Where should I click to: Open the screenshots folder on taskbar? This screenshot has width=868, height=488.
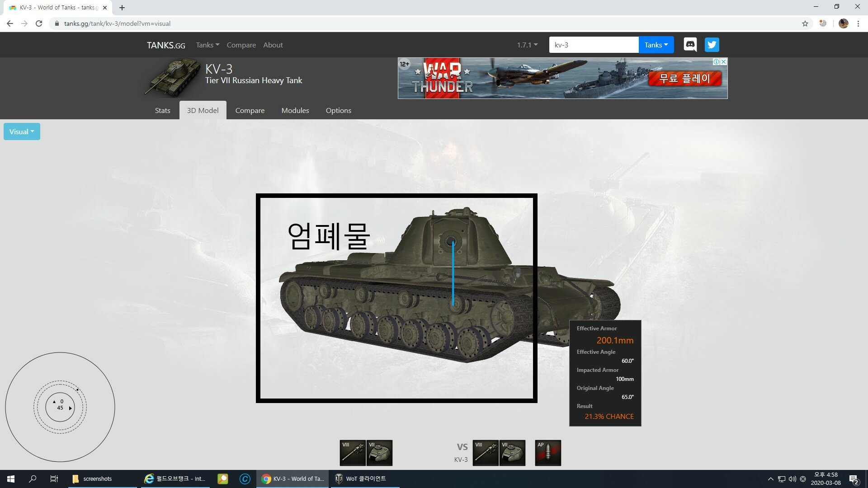click(102, 479)
